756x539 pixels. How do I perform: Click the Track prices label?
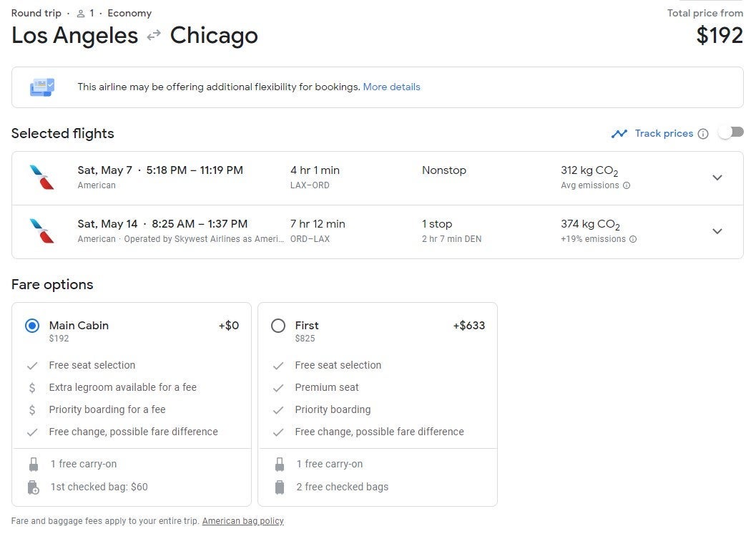point(664,134)
